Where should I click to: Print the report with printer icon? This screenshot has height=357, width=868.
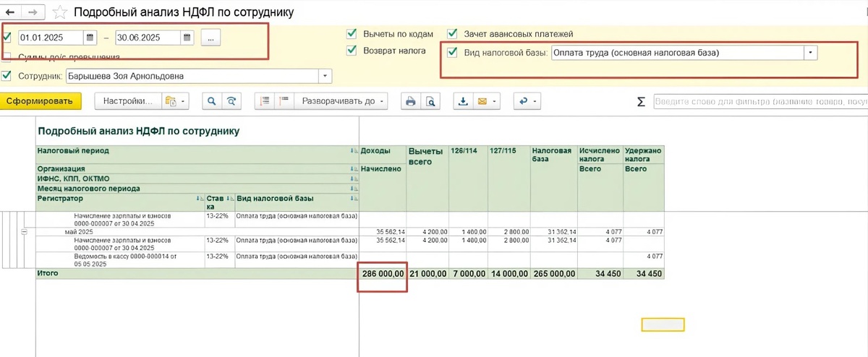point(410,101)
